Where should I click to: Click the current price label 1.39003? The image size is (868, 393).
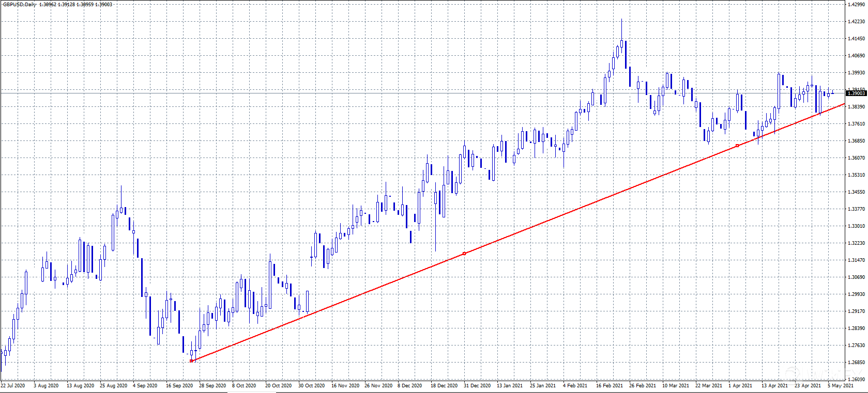click(x=856, y=93)
